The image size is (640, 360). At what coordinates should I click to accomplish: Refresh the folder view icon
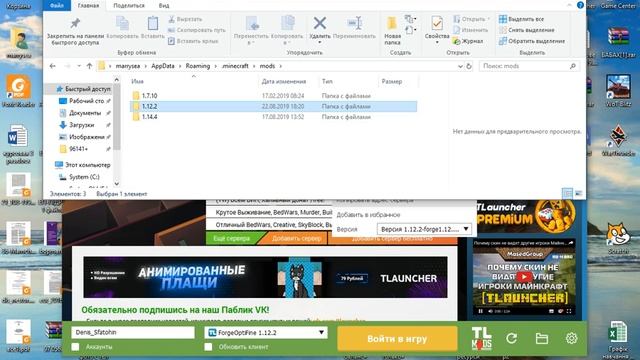[x=469, y=66]
